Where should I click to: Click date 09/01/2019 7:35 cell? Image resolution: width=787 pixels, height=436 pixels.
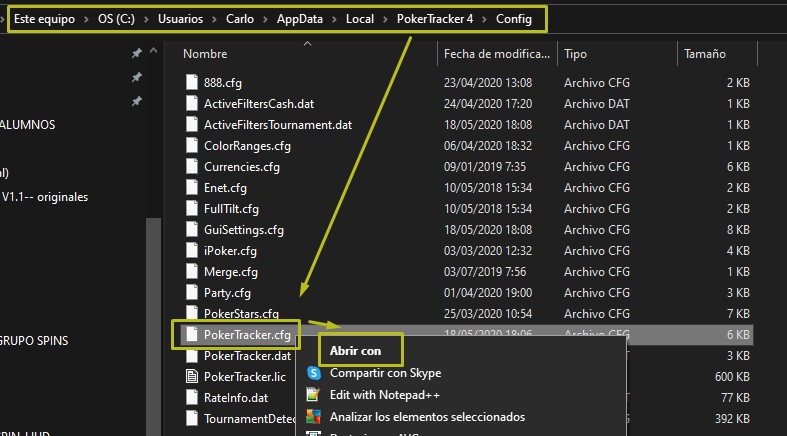485,167
